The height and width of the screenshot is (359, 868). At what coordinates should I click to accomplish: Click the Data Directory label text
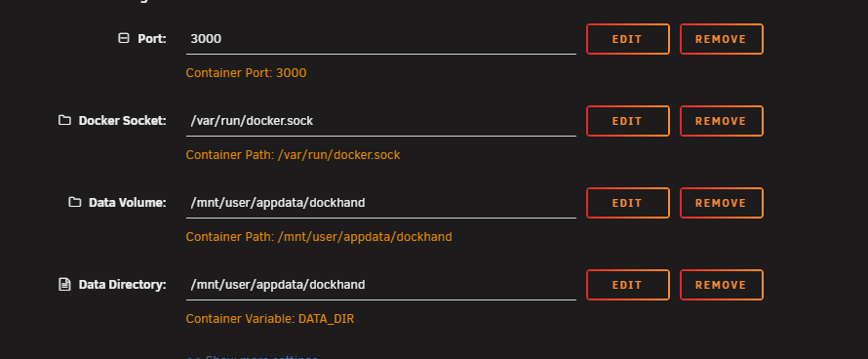[122, 285]
